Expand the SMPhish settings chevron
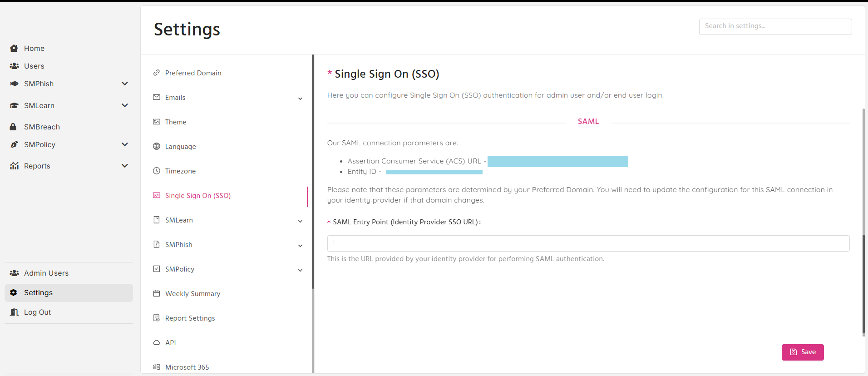This screenshot has height=376, width=868. (300, 246)
